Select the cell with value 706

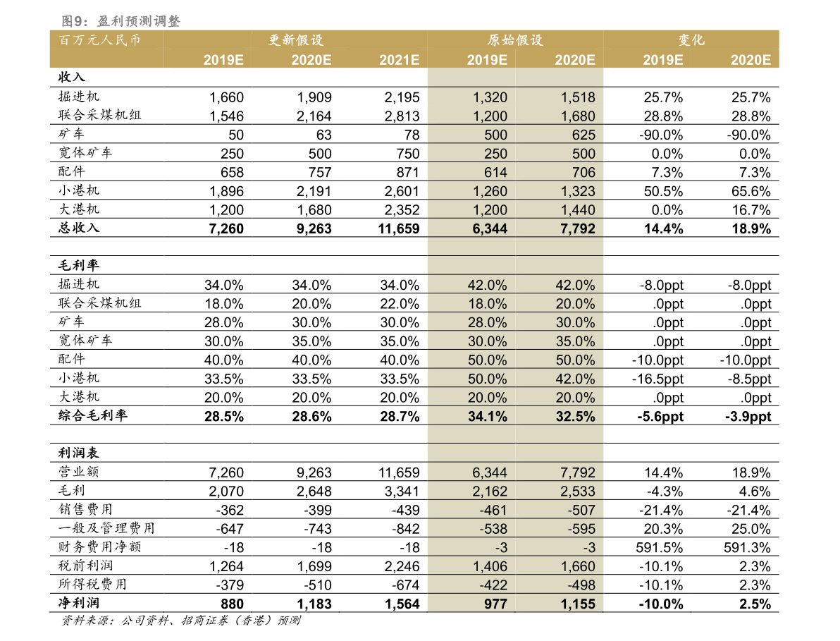[x=583, y=173]
